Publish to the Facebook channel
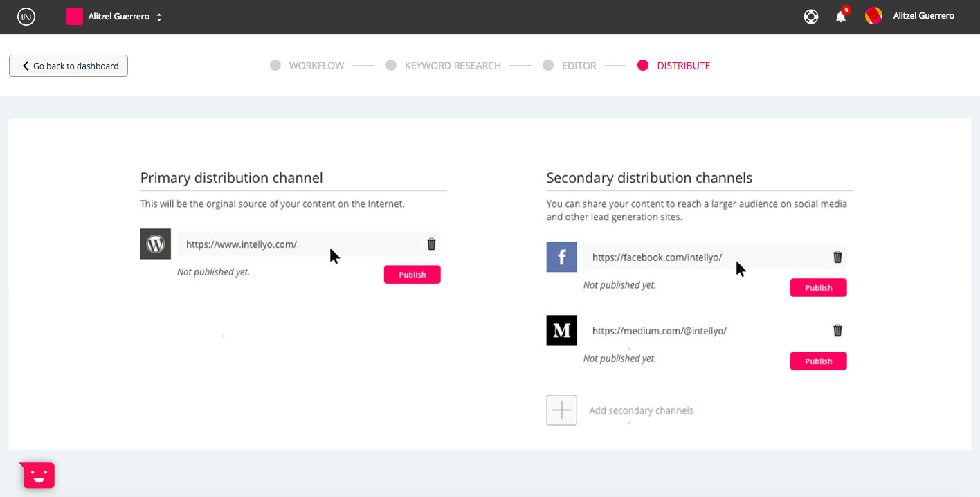980x497 pixels. (x=819, y=288)
